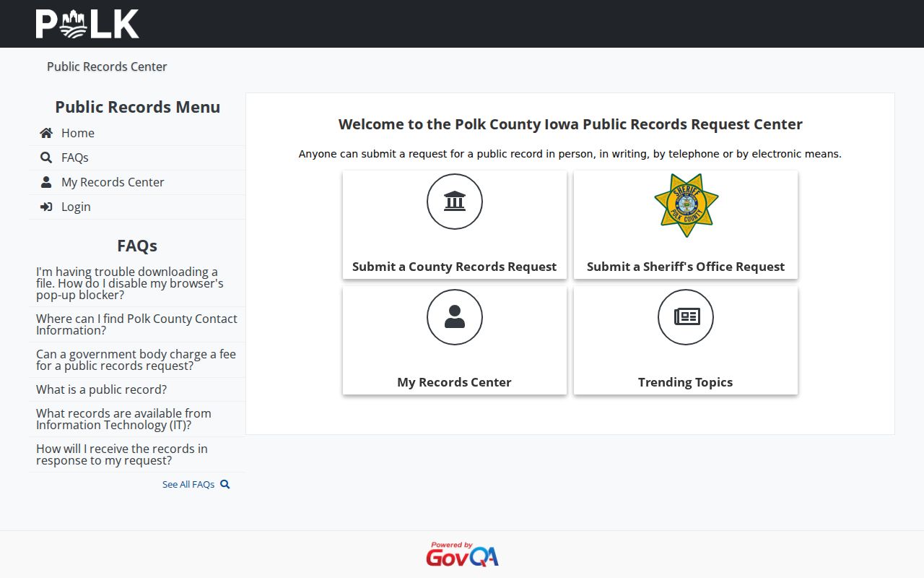Viewport: 924px width, 578px height.
Task: Open FAQ on Polk County Contact Information
Action: [136, 324]
